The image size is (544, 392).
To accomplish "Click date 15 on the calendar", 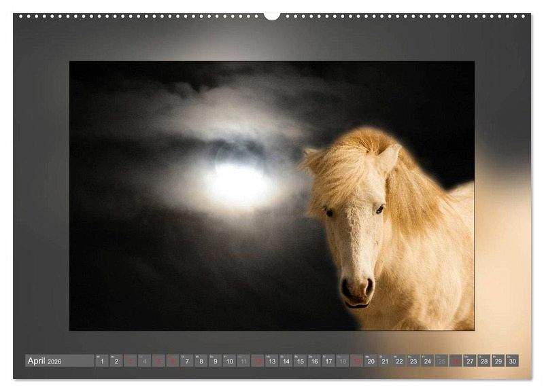I will [x=300, y=361].
